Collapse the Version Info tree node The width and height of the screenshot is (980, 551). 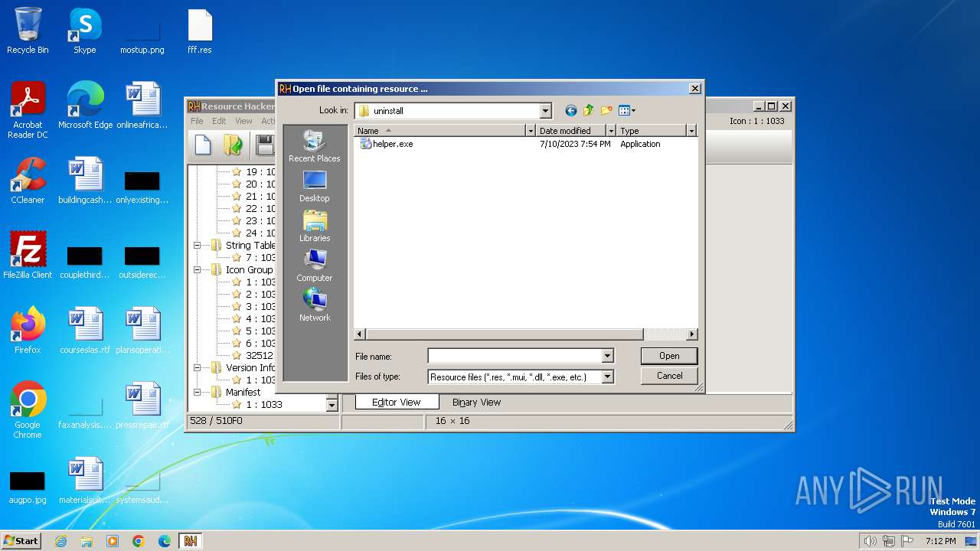pyautogui.click(x=197, y=368)
